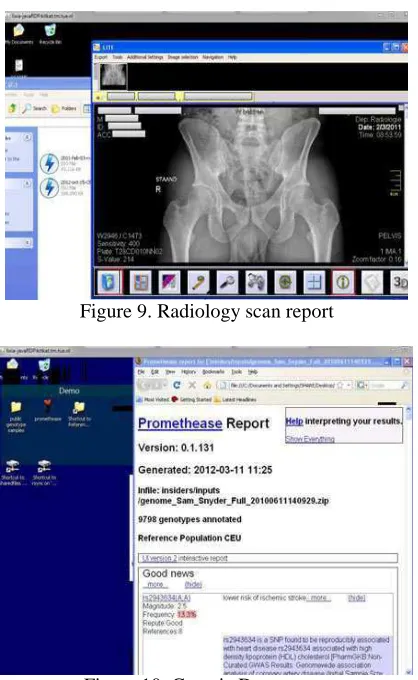Reload the page with Firefox's blue refresh icon

(x=176, y=385)
